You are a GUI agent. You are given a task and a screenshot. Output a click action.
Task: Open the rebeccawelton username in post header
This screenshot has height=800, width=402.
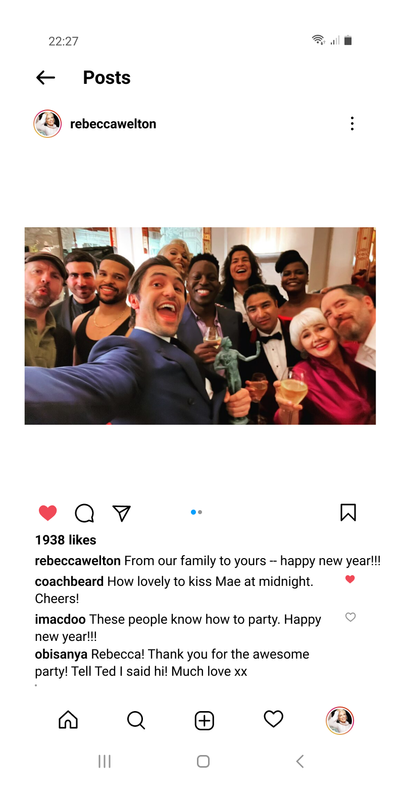[x=113, y=124]
